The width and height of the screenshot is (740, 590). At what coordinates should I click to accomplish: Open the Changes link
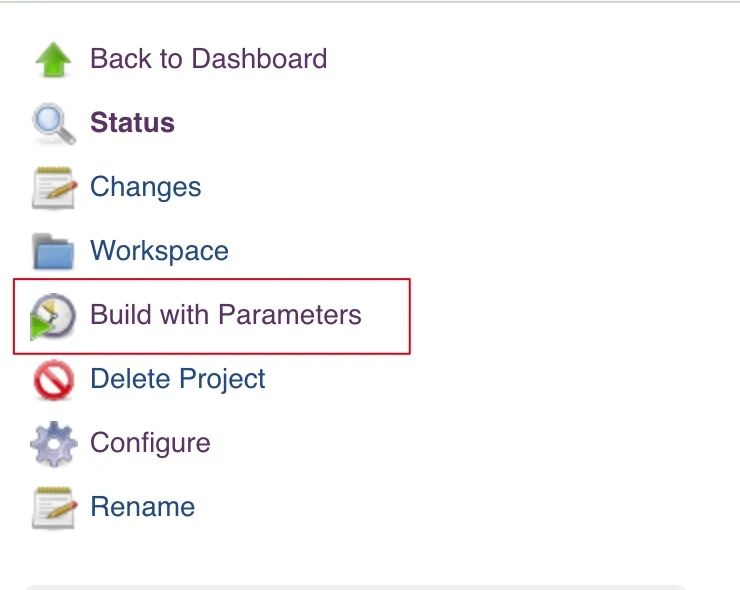click(145, 187)
